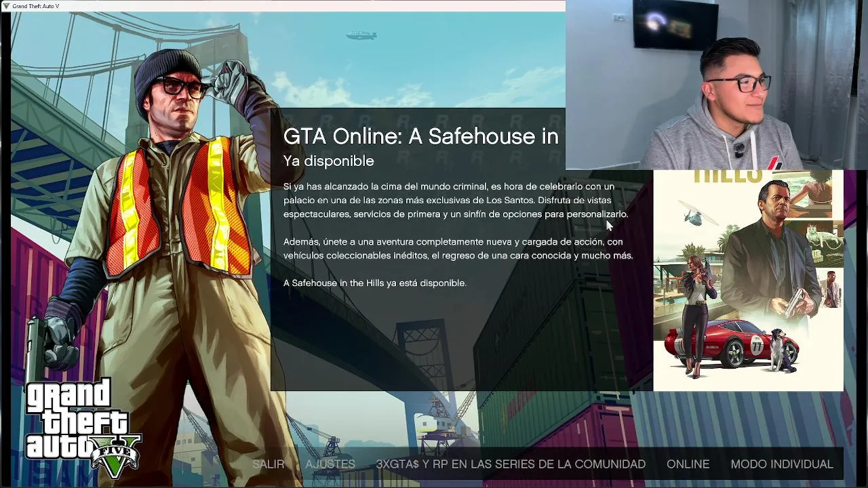Image resolution: width=868 pixels, height=488 pixels.
Task: Click the paragraph starting 'Además, únete a una aventura'
Action: (x=458, y=249)
